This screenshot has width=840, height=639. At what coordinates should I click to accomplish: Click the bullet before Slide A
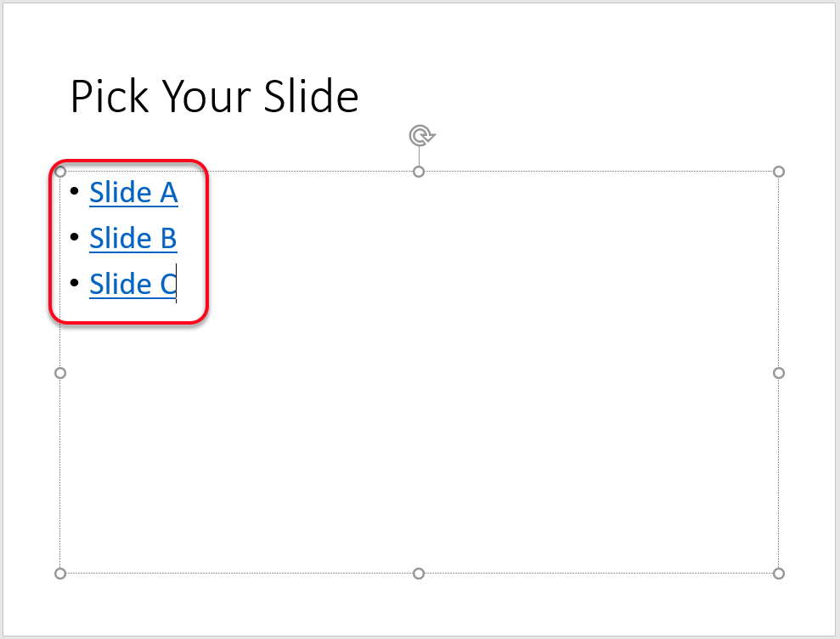click(x=76, y=191)
